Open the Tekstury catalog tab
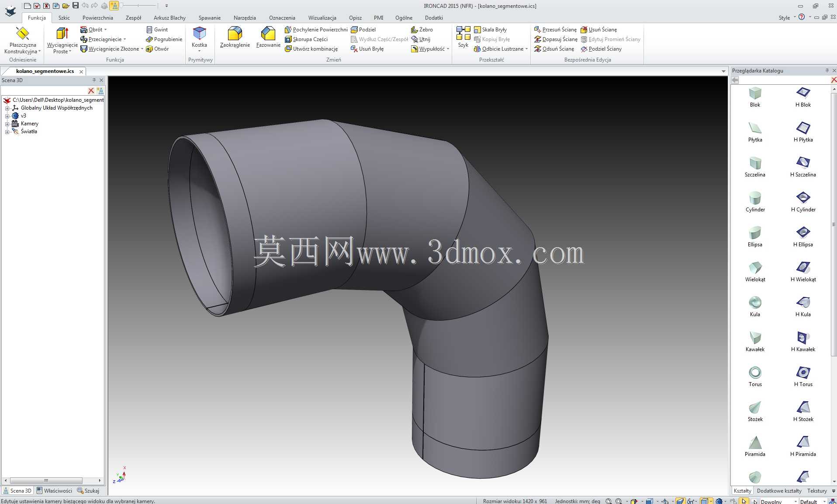Screen dimensions: 837x504 [817, 490]
